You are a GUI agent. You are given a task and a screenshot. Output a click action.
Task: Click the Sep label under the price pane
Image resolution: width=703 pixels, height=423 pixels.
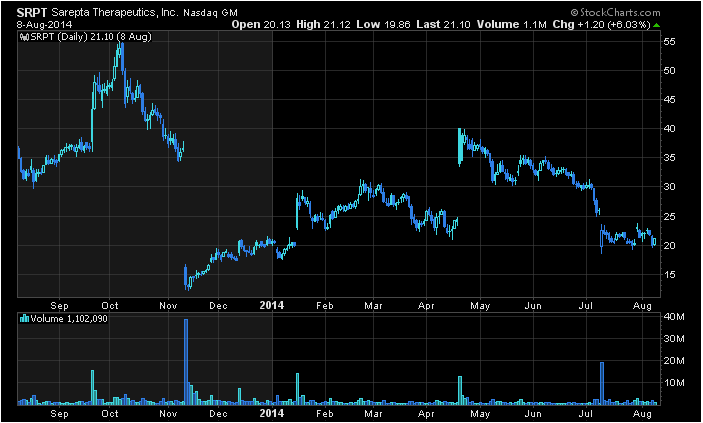(59, 306)
